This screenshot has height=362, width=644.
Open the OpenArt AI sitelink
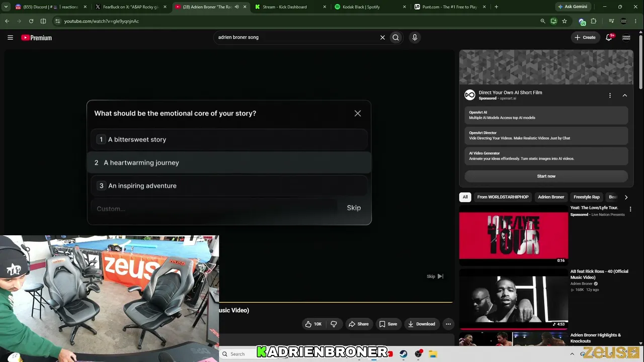click(x=546, y=115)
